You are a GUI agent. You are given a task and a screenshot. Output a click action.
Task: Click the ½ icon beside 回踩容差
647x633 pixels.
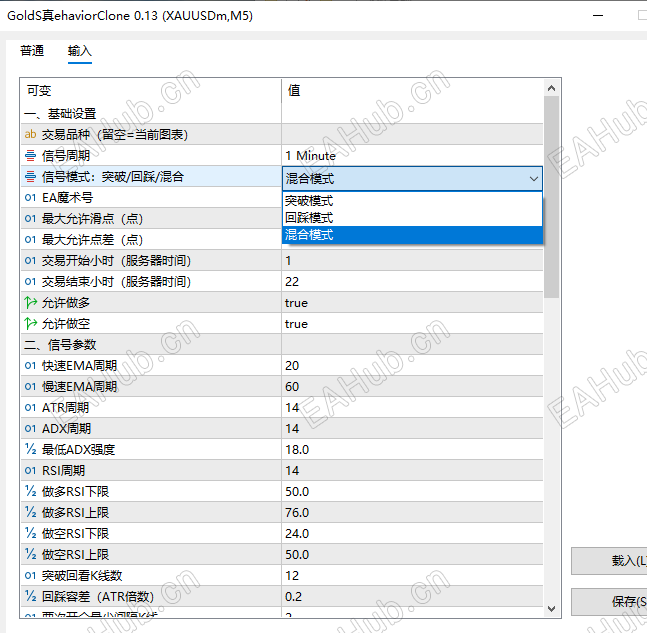click(31, 596)
